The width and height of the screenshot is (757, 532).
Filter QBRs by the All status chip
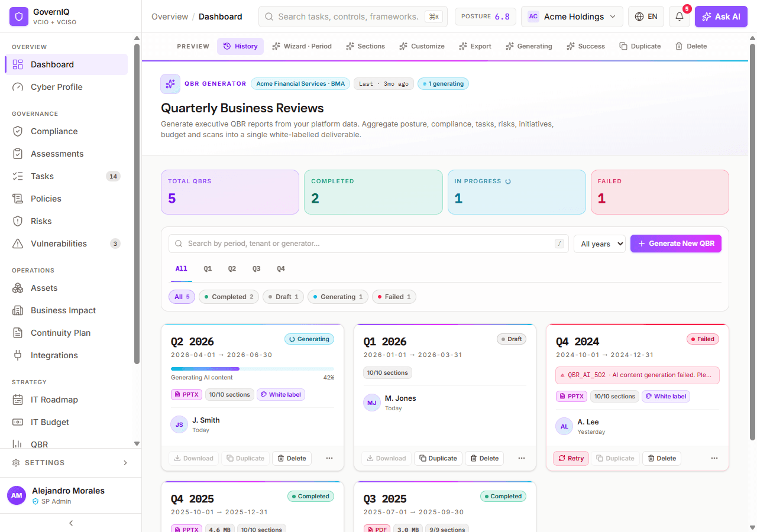182,297
